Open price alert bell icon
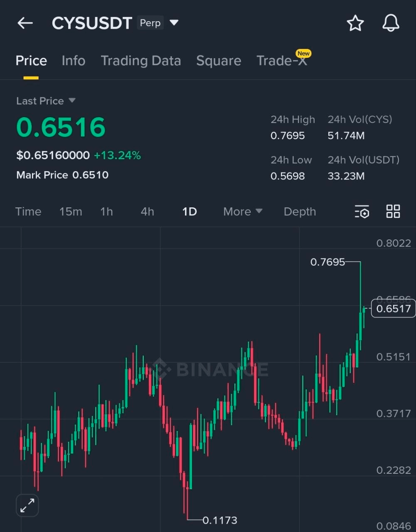This screenshot has width=416, height=532. pos(391,23)
